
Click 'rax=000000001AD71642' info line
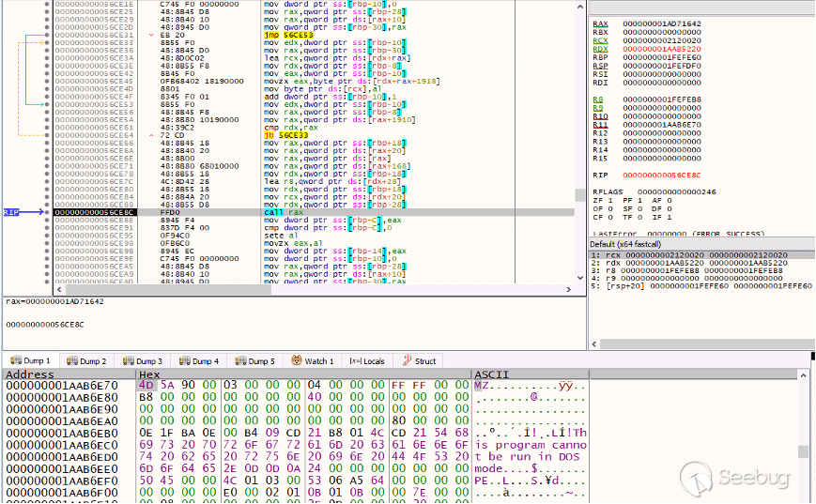click(54, 301)
